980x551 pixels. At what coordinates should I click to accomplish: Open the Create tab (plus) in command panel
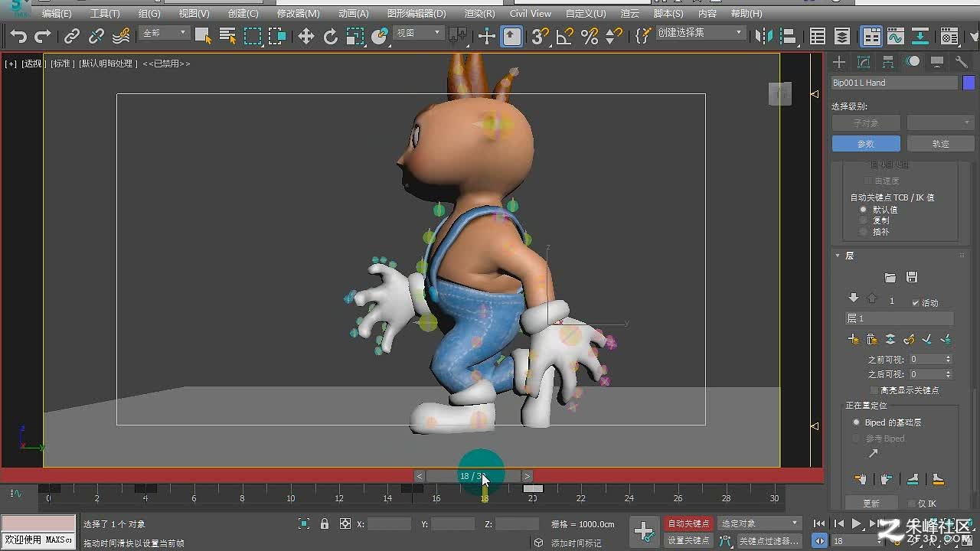tap(840, 62)
